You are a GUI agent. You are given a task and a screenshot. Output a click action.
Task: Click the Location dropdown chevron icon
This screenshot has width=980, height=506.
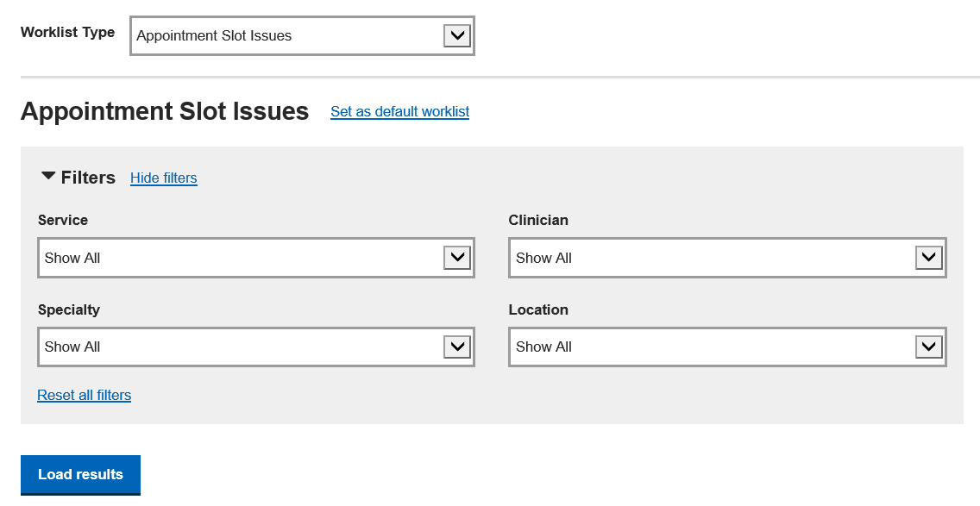click(x=929, y=347)
